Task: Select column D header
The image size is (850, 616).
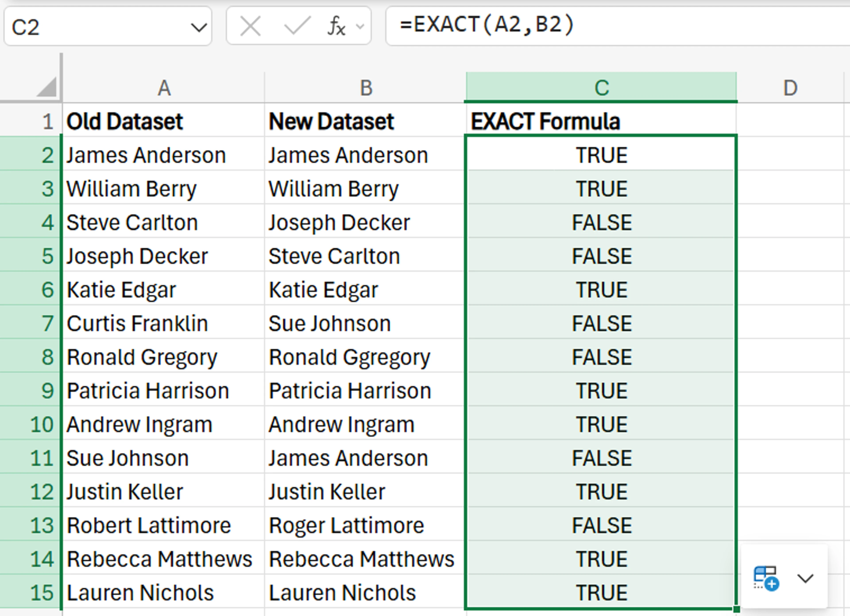Action: (790, 88)
